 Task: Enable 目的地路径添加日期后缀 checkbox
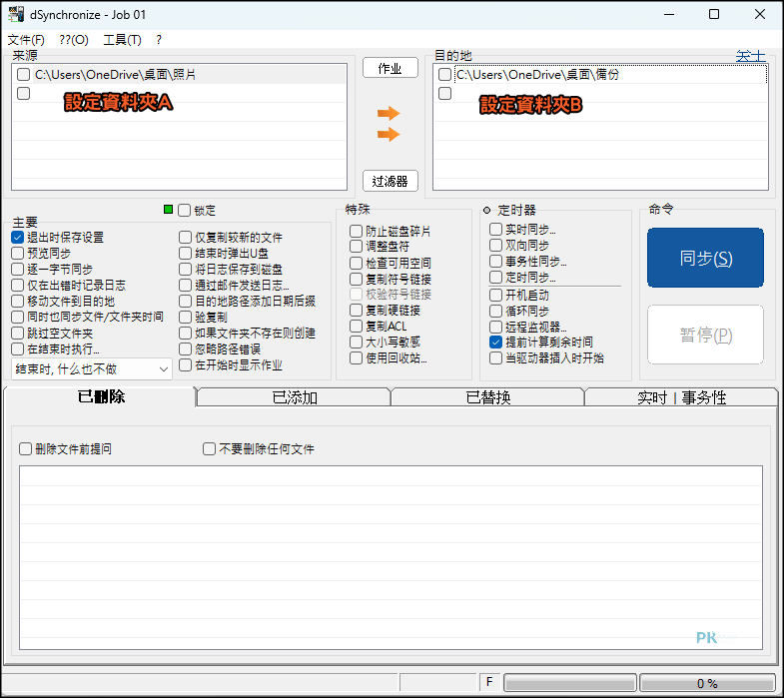click(x=186, y=302)
